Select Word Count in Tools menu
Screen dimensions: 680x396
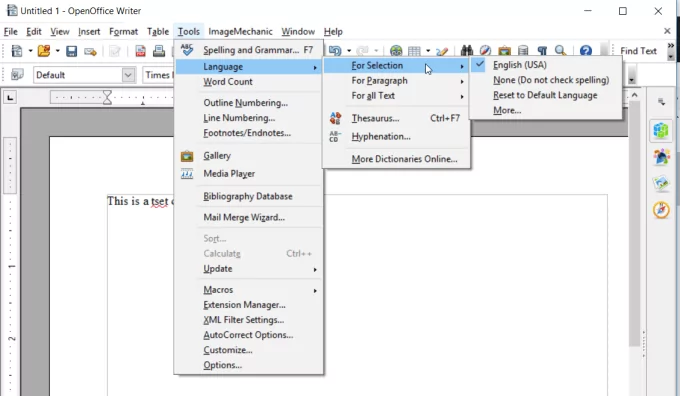click(248, 82)
